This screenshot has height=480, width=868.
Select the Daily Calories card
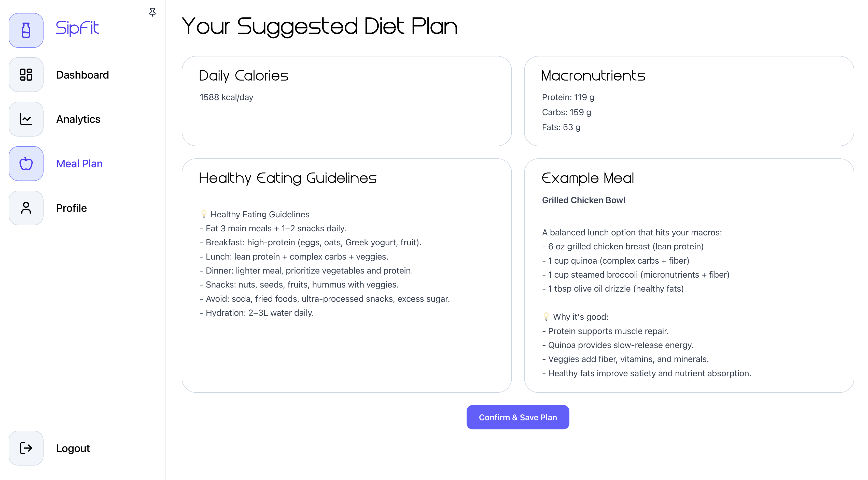pyautogui.click(x=346, y=101)
